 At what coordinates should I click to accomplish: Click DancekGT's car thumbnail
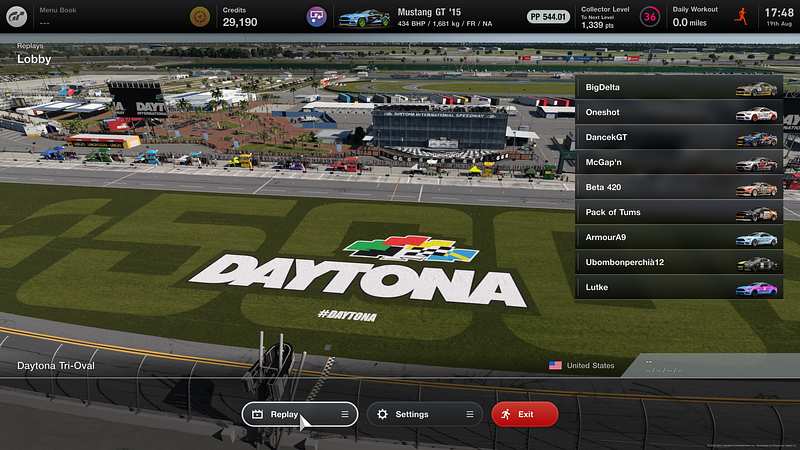(756, 139)
